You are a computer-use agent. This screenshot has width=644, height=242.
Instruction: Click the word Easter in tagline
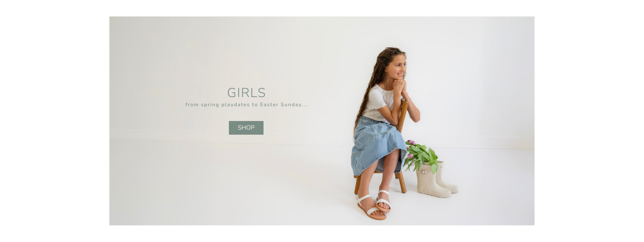269,105
